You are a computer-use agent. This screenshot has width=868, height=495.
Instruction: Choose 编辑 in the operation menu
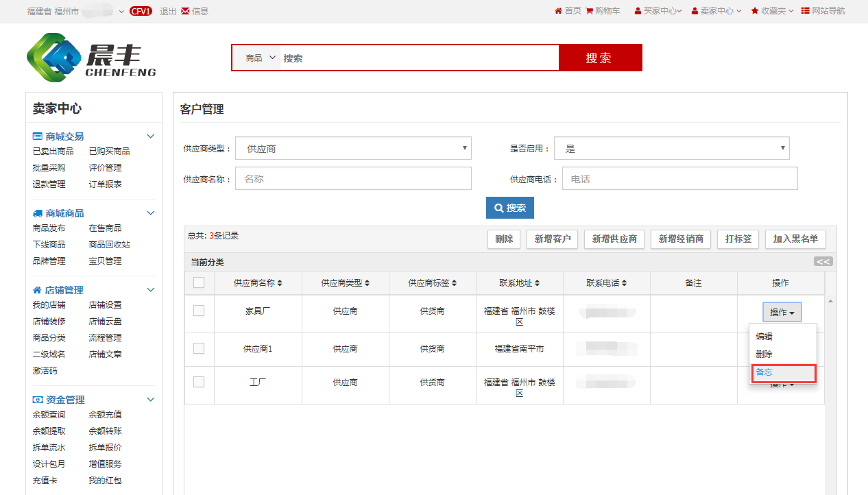tap(764, 337)
